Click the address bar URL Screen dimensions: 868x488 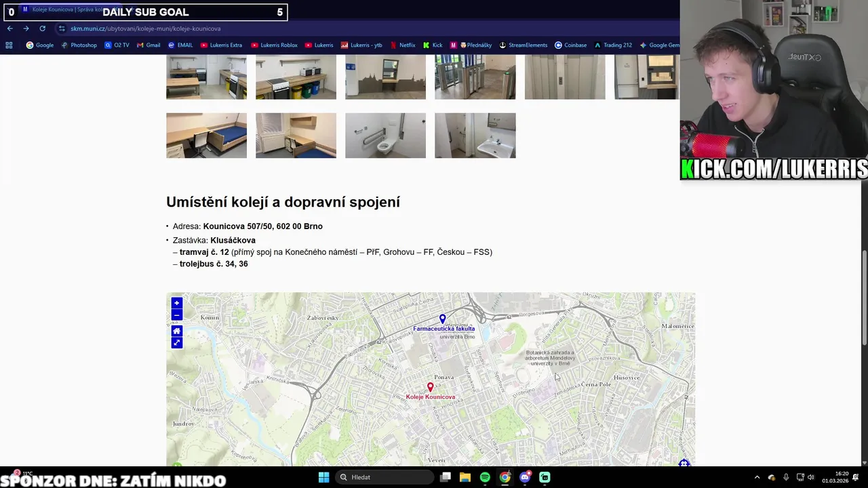pos(146,28)
